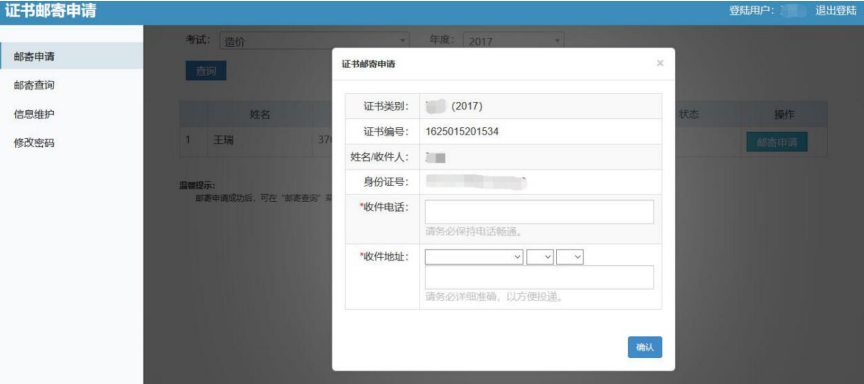Click the hint text 请务必保持电话畅通
This screenshot has height=384, width=864.
(x=473, y=231)
